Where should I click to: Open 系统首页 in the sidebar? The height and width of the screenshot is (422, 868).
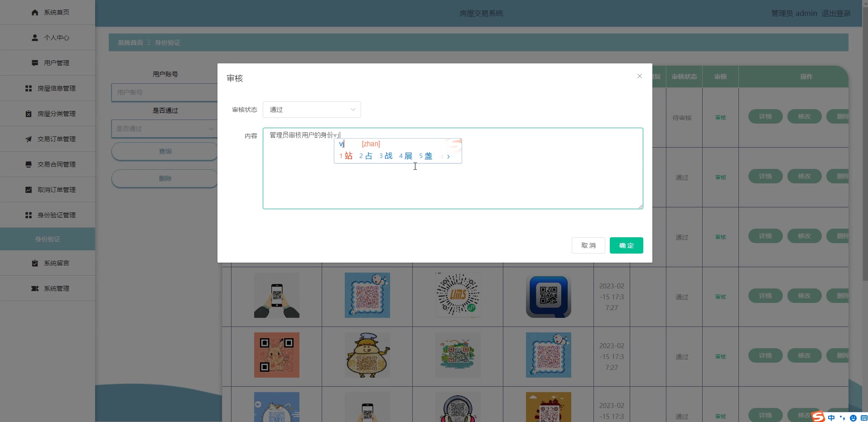pyautogui.click(x=48, y=13)
